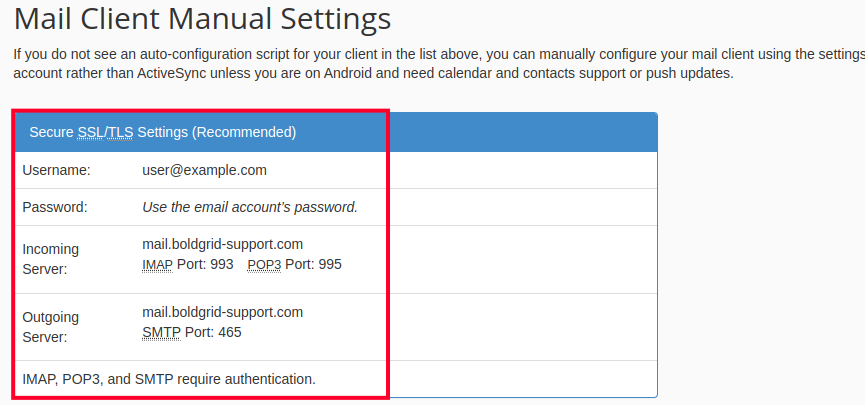The width and height of the screenshot is (865, 405).
Task: Select the Outgoing Server label
Action: (x=50, y=327)
